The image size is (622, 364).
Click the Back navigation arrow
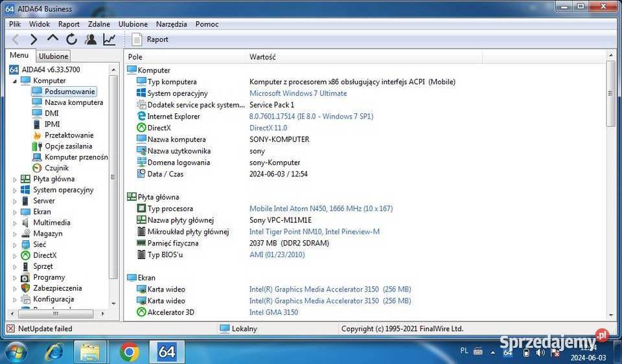click(x=16, y=40)
